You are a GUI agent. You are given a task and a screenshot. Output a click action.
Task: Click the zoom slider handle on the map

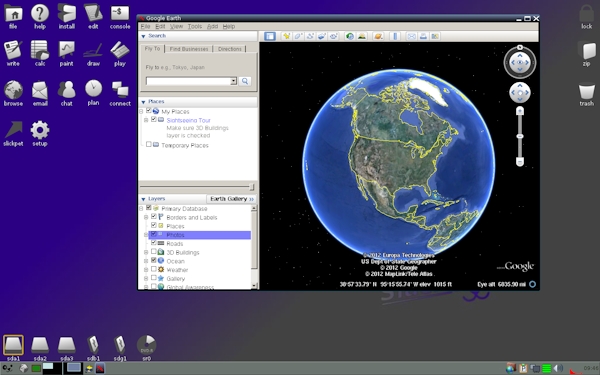[520, 136]
